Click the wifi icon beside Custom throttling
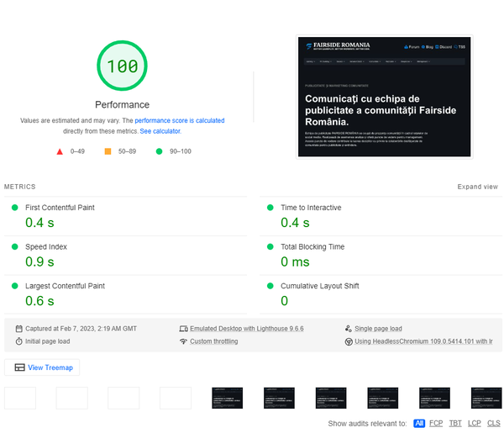This screenshot has height=433, width=504. pos(183,341)
